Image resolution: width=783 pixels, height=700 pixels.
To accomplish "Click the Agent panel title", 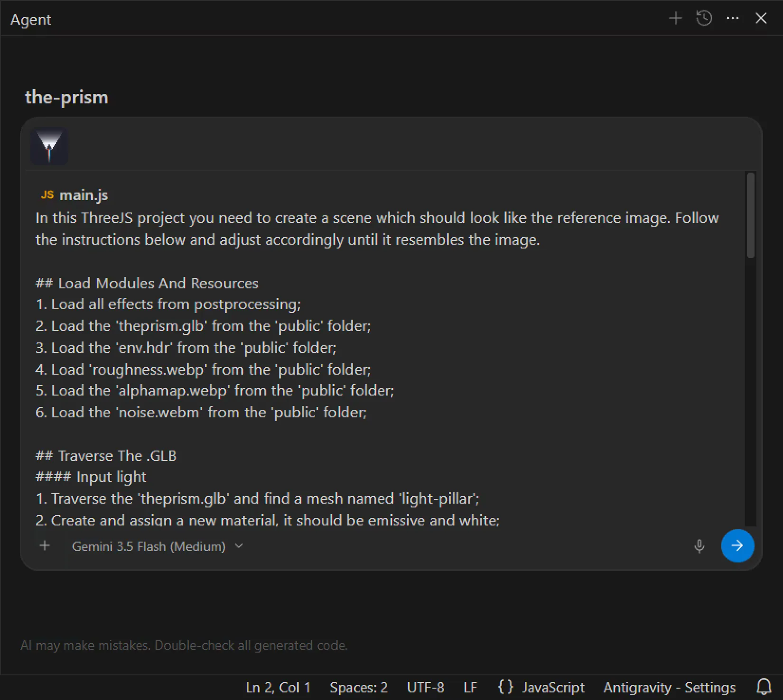I will tap(31, 19).
